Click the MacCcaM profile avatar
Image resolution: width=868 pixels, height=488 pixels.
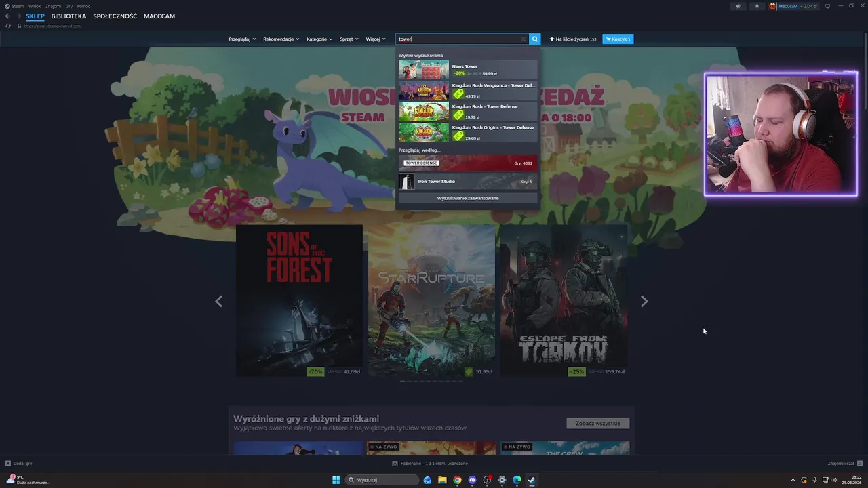[772, 6]
